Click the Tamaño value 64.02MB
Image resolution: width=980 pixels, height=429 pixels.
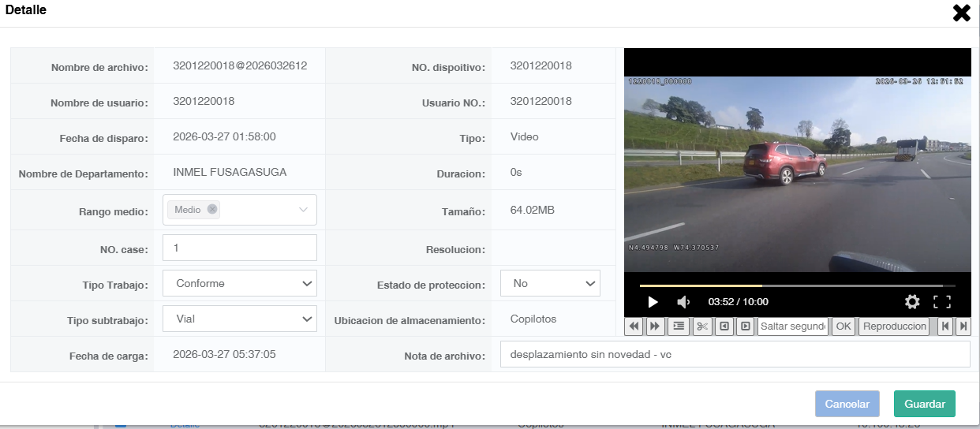(x=533, y=211)
